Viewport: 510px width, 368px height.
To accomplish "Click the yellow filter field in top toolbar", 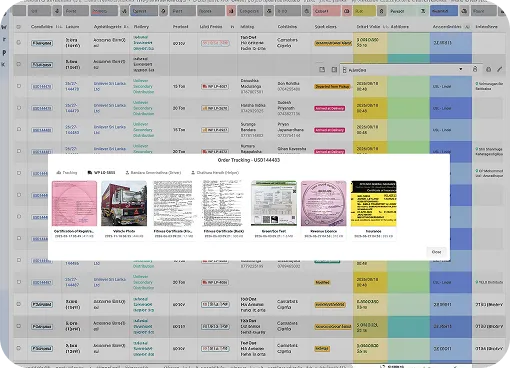I will pos(364,11).
